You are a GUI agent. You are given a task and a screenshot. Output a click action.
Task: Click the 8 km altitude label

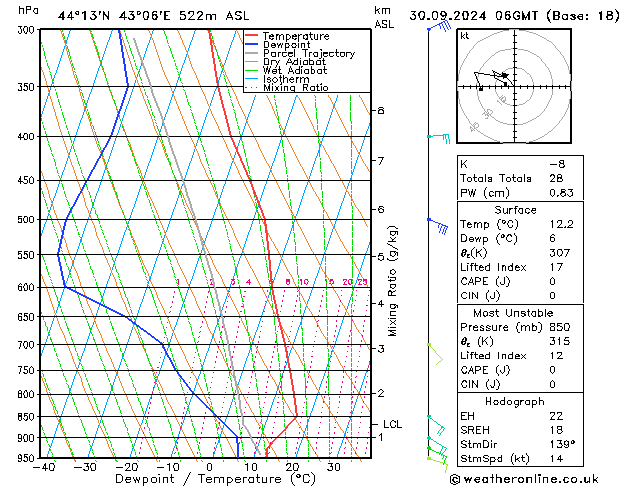click(381, 110)
